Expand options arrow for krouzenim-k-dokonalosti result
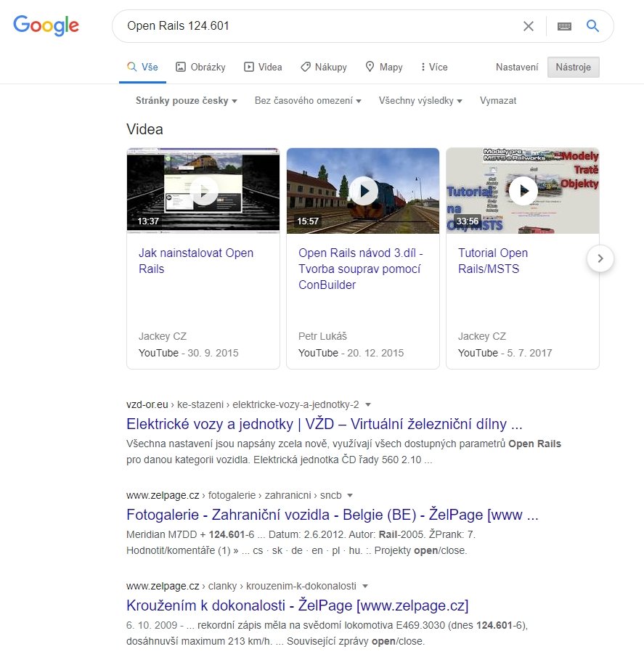 365,586
